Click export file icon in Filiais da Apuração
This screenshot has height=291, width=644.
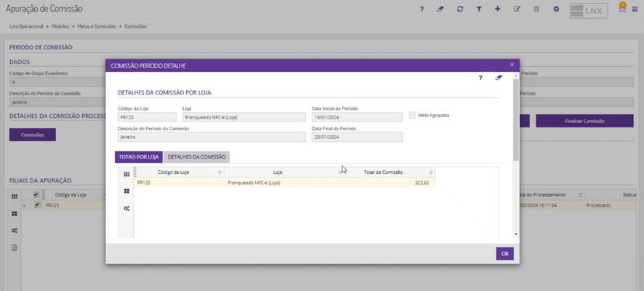pos(15,248)
